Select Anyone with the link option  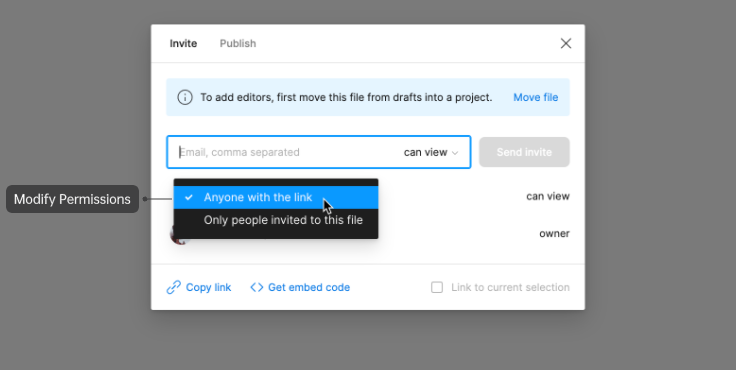tap(276, 197)
